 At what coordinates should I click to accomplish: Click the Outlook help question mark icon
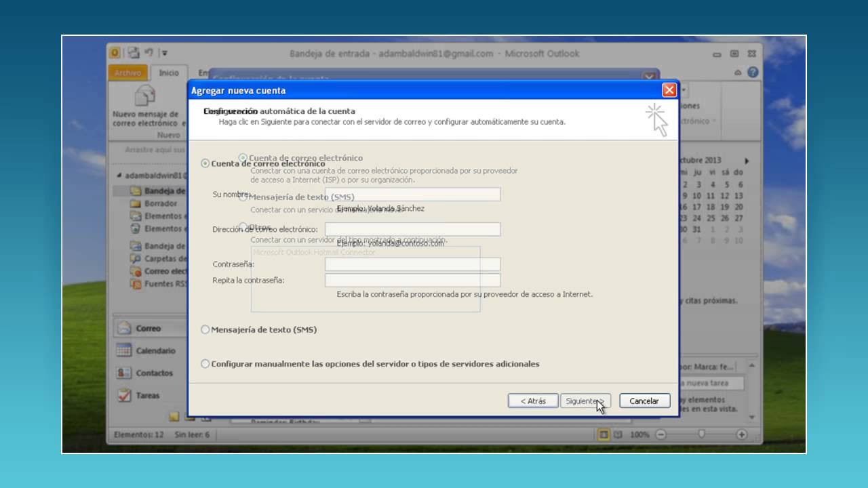pos(753,72)
